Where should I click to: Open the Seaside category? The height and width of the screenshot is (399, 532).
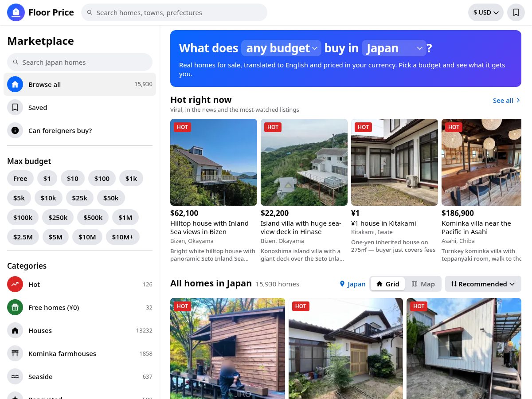[80, 376]
